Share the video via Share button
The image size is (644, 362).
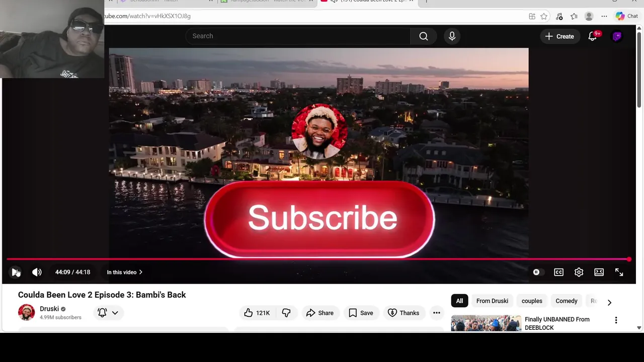(319, 313)
